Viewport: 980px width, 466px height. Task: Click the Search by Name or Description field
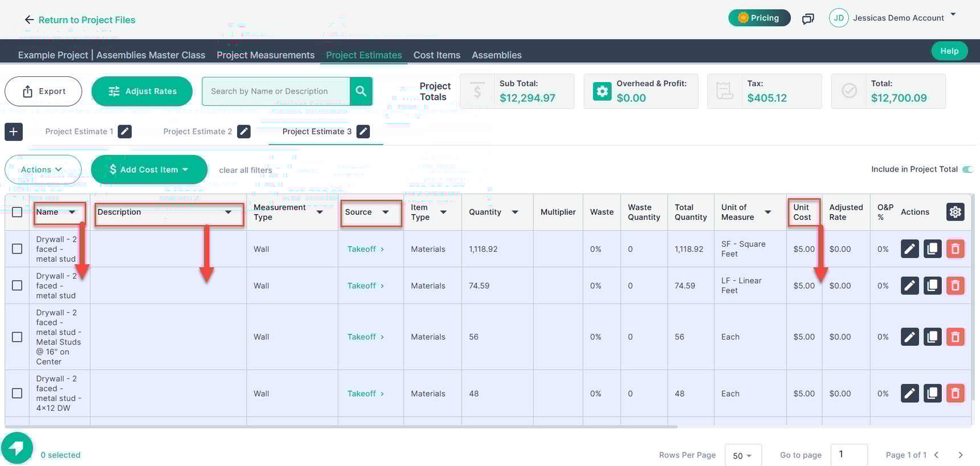[x=276, y=91]
